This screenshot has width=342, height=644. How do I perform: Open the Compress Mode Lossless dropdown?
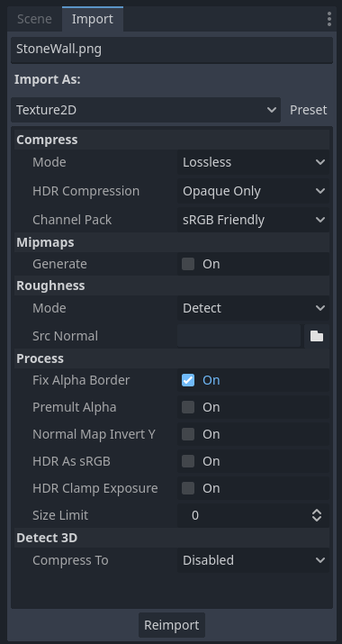(253, 162)
